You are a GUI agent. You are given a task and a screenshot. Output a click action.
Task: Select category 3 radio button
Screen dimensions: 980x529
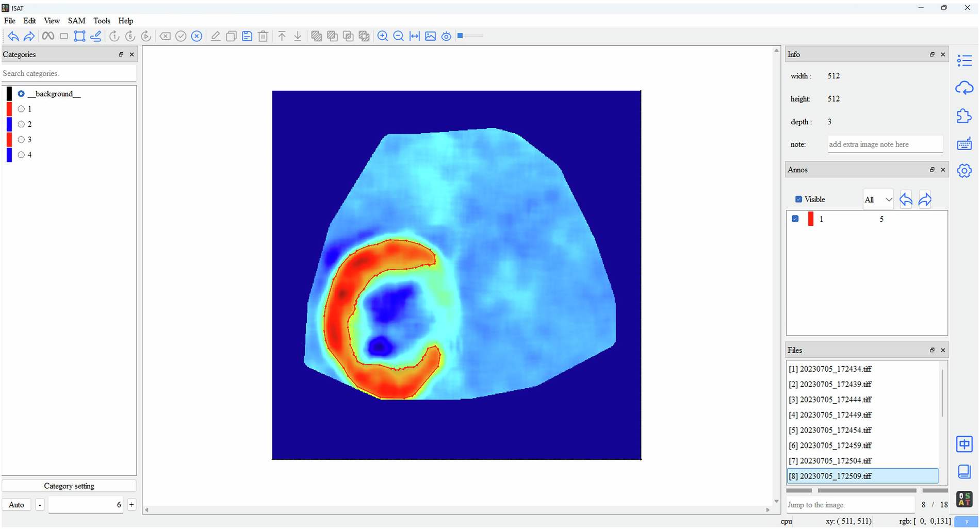coord(22,139)
